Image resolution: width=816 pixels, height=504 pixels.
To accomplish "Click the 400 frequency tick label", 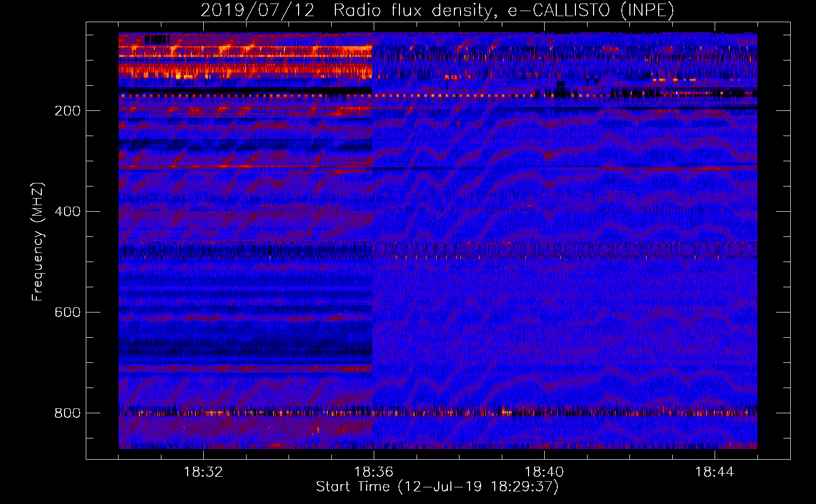I will pyautogui.click(x=68, y=212).
